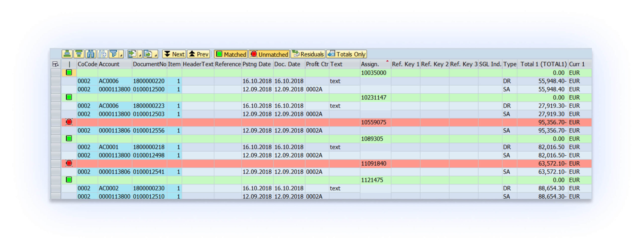This screenshot has width=644, height=248.
Task: Click the sort ascending toolbar icon
Action: pos(67,54)
